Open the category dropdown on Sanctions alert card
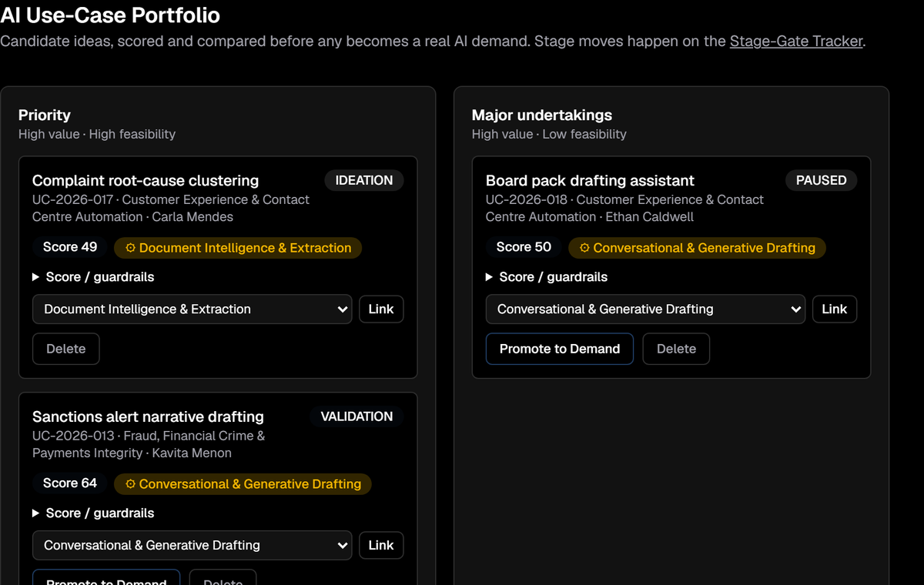Image resolution: width=924 pixels, height=585 pixels. pyautogui.click(x=192, y=546)
